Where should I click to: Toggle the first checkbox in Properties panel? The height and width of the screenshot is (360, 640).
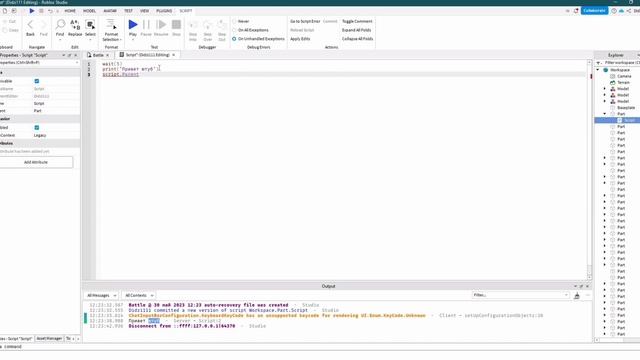37,81
